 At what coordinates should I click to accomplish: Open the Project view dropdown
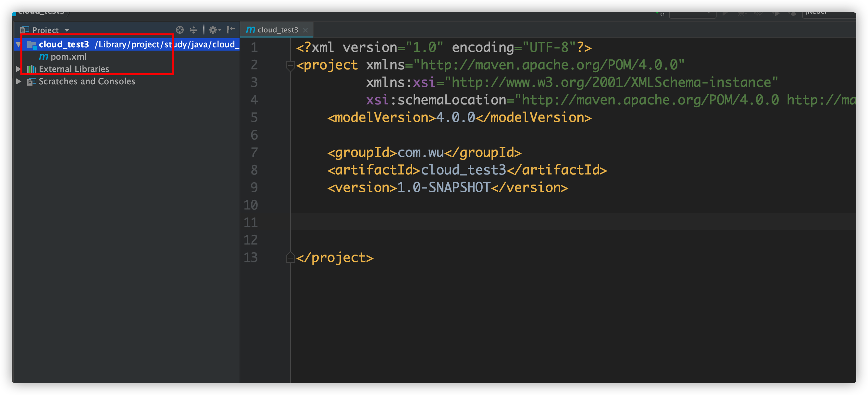pos(67,30)
